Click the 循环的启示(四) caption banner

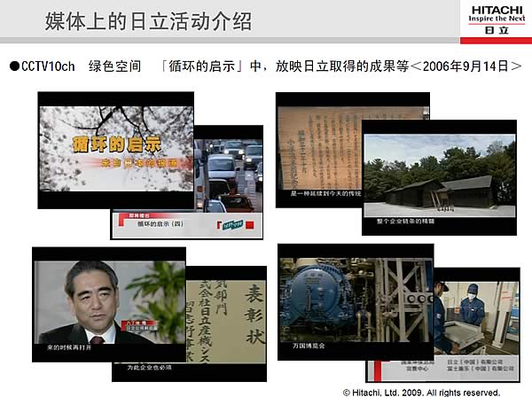coord(187,225)
